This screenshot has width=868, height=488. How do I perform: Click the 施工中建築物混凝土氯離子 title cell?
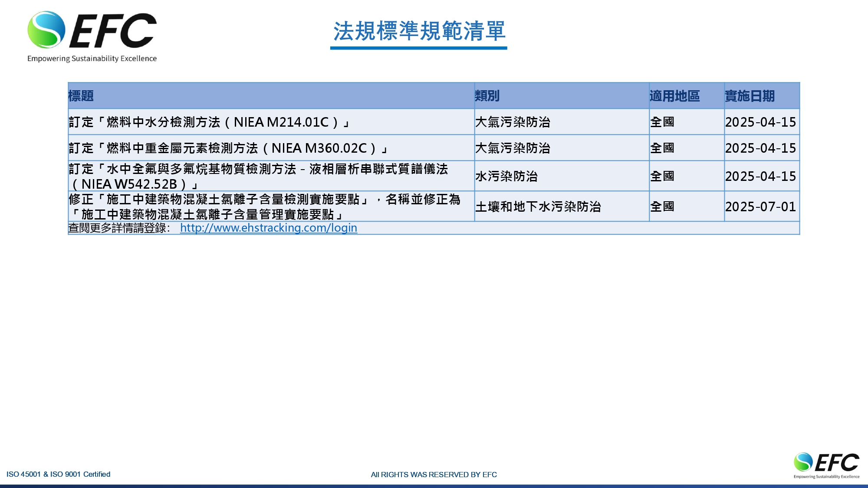264,206
